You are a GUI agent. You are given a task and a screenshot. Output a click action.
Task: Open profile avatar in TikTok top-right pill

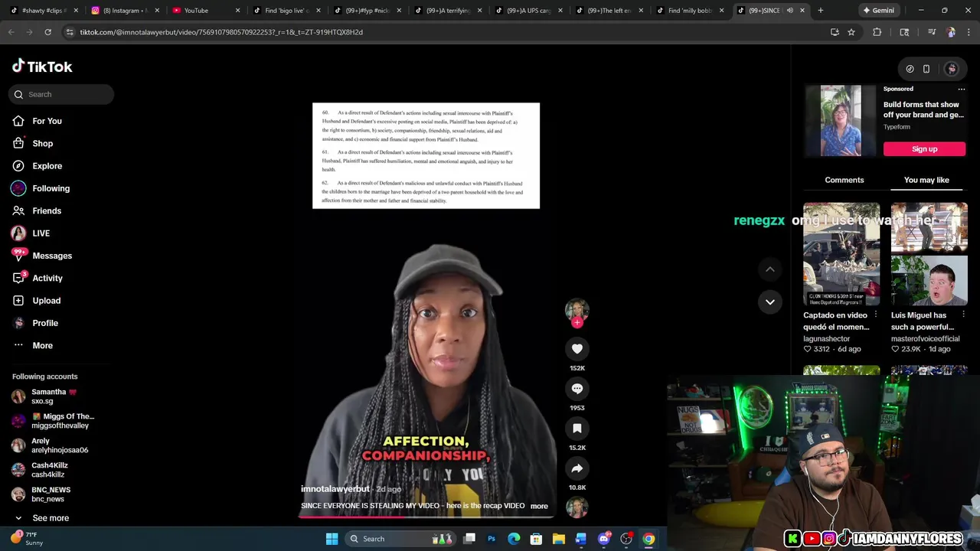pyautogui.click(x=952, y=69)
